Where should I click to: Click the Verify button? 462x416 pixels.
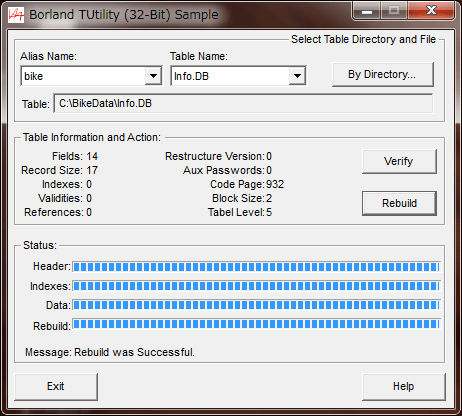pos(399,161)
